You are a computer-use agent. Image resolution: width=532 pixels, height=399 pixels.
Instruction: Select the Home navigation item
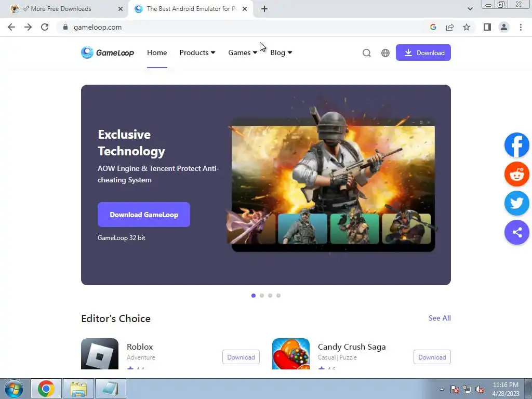click(x=157, y=52)
